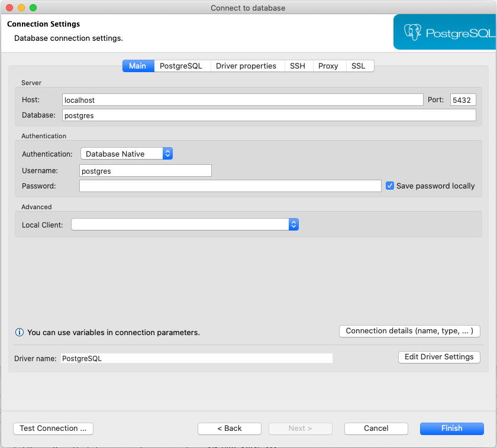Open Edit Driver Settings
Viewport: 497px width, 448px height.
coord(439,357)
